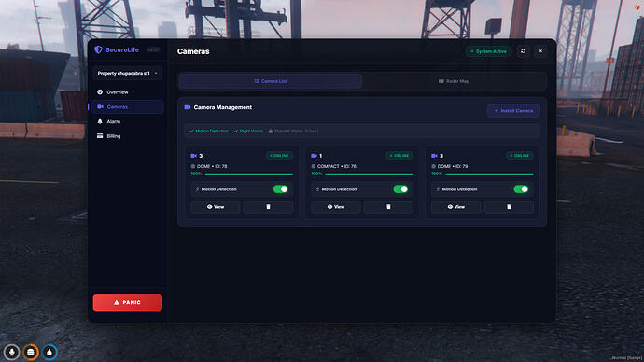Delete the DOME ID 79 camera via trash icon

click(509, 207)
